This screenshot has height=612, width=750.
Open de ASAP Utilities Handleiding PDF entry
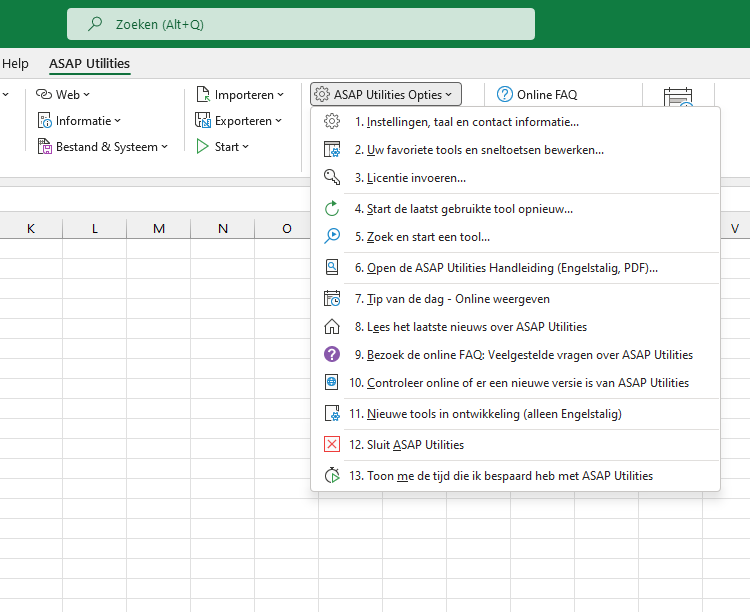[x=515, y=267]
